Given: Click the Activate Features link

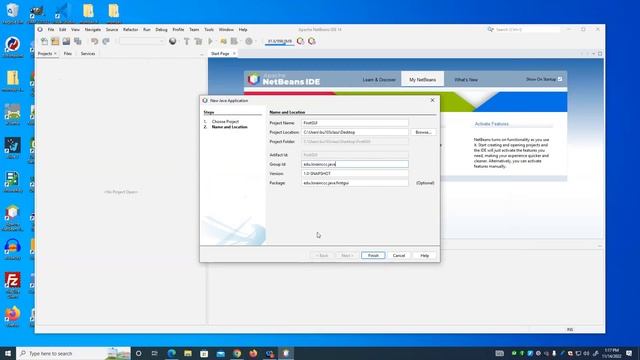Looking at the screenshot, I should [x=492, y=124].
